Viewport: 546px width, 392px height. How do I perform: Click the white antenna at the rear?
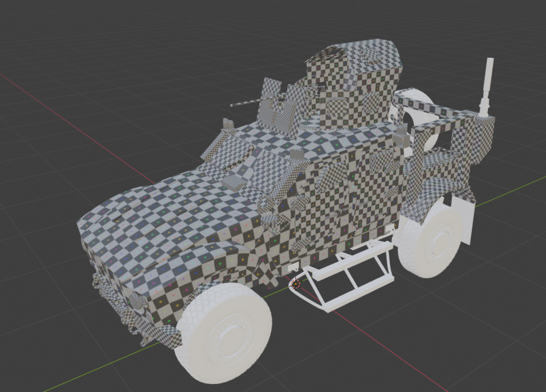(x=487, y=84)
